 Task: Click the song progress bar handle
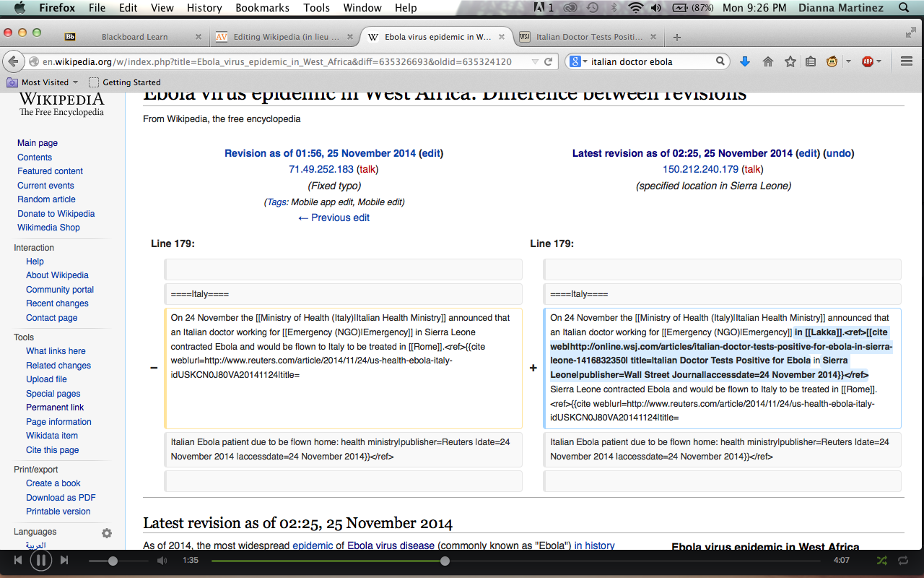coord(445,561)
